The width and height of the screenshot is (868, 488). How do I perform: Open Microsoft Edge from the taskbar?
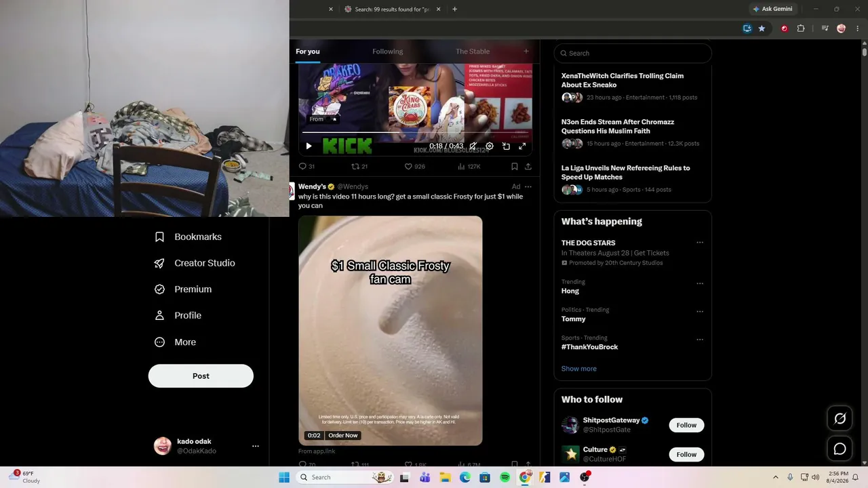(x=465, y=477)
